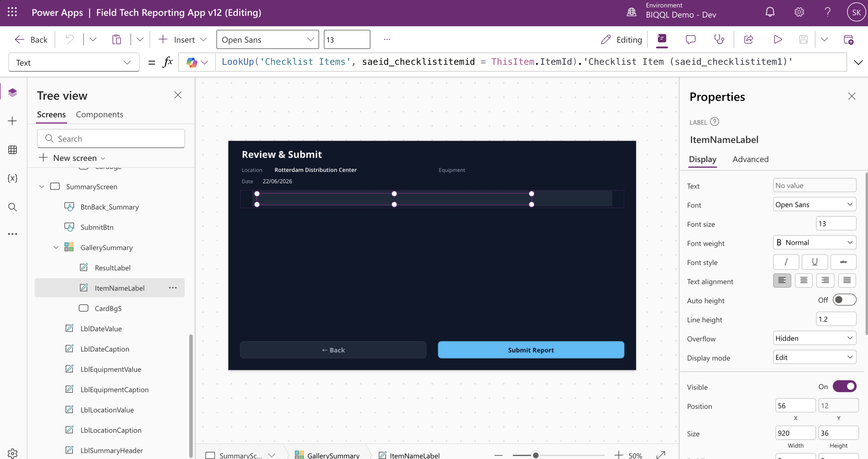Click Submit Report button on canvas

coord(531,350)
